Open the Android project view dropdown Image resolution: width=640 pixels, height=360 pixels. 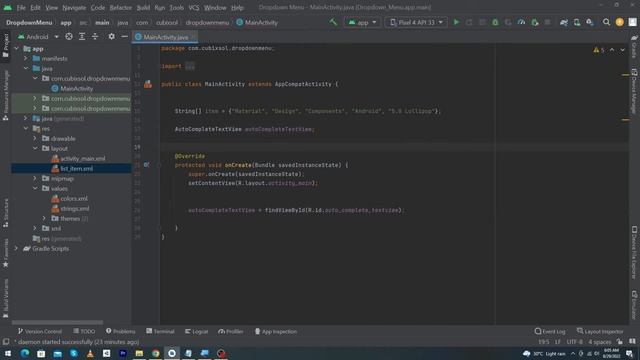pos(38,37)
